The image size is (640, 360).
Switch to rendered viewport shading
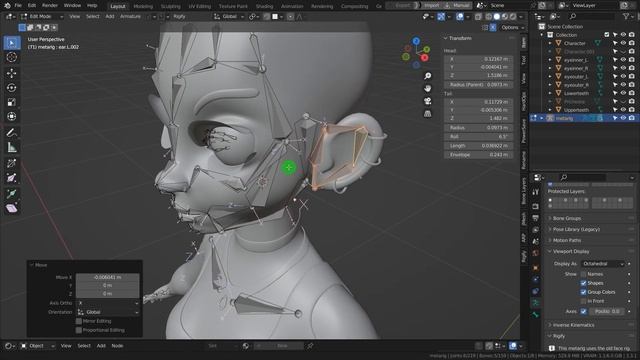pyautogui.click(x=513, y=17)
